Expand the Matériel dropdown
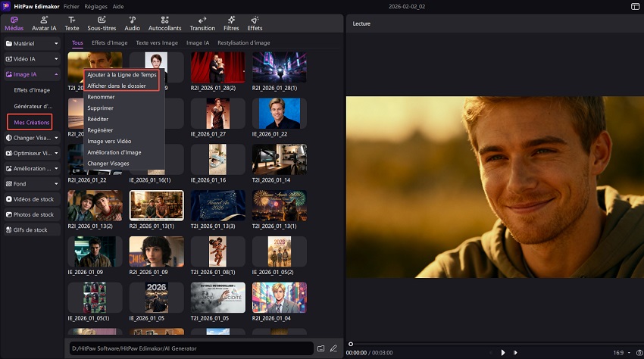This screenshot has width=644, height=359. (32, 43)
